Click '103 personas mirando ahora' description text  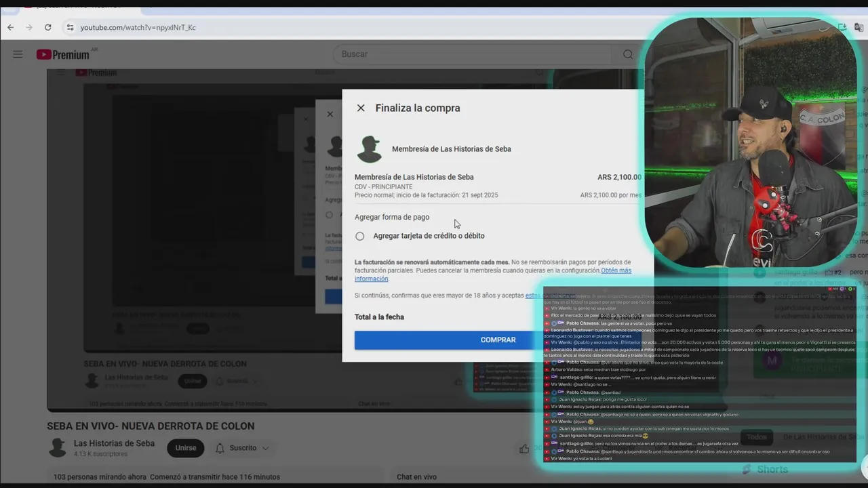(100, 477)
